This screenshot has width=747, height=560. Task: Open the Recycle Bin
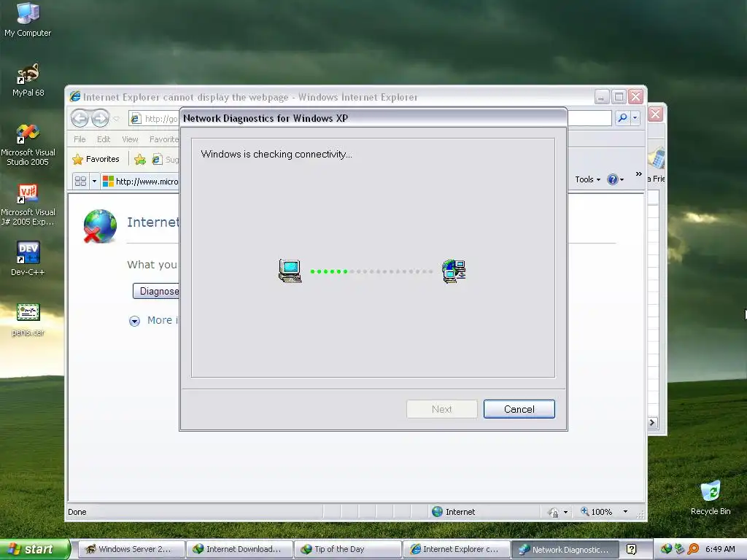(711, 497)
